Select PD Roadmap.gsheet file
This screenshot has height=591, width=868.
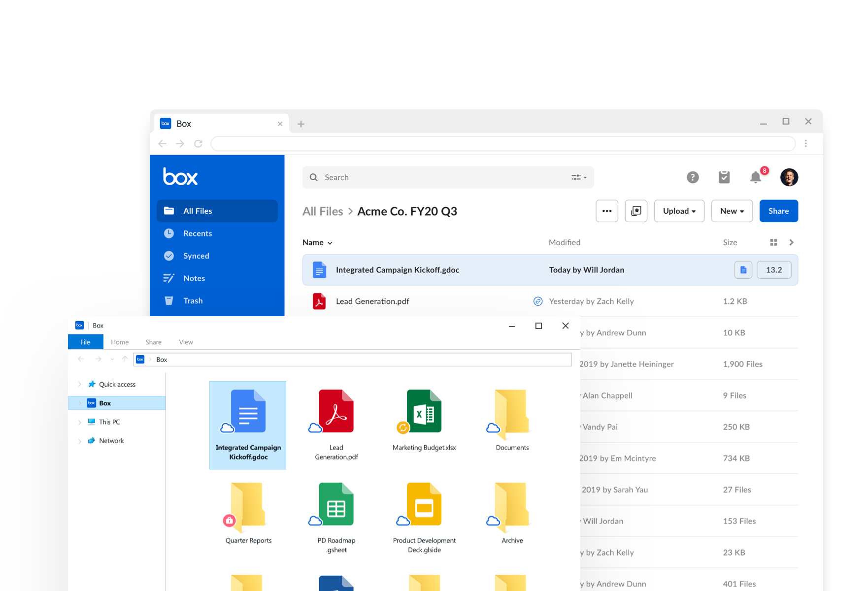click(x=336, y=518)
